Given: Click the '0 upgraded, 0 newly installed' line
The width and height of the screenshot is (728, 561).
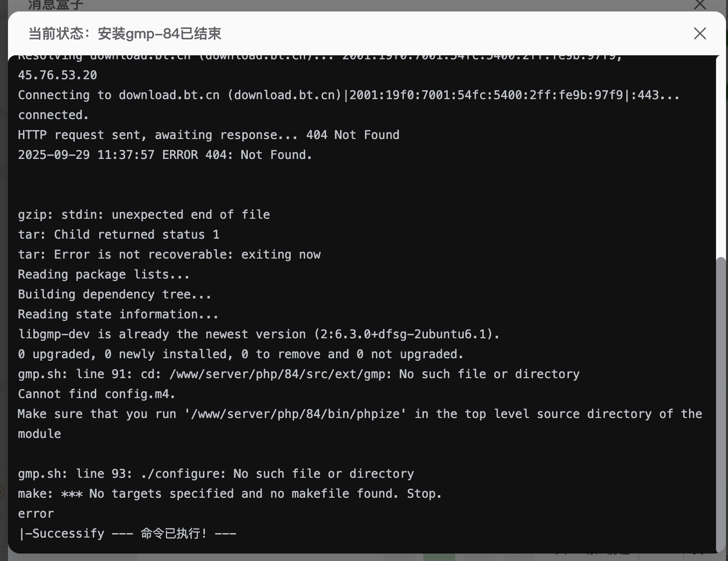Looking at the screenshot, I should pyautogui.click(x=240, y=354).
